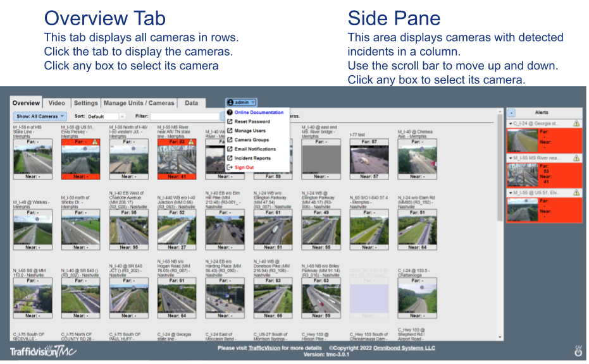Open the Omnibond Systems LLC footer link
Image resolution: width=589 pixels, height=364 pixels.
pos(404,348)
